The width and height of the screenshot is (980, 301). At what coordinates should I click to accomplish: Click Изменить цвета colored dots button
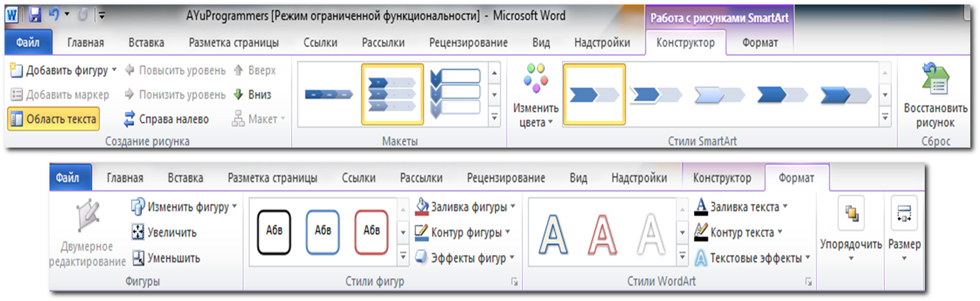[535, 95]
